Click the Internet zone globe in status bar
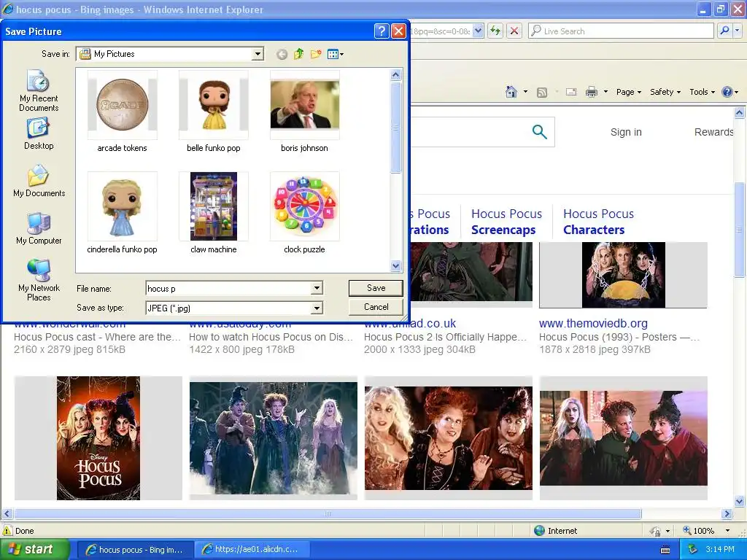This screenshot has height=560, width=747. tap(539, 531)
